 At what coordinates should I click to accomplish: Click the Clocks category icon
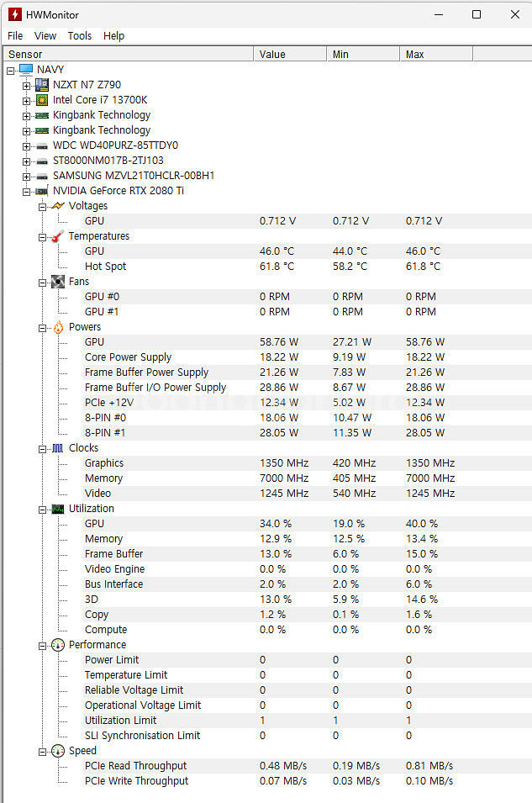click(x=57, y=448)
